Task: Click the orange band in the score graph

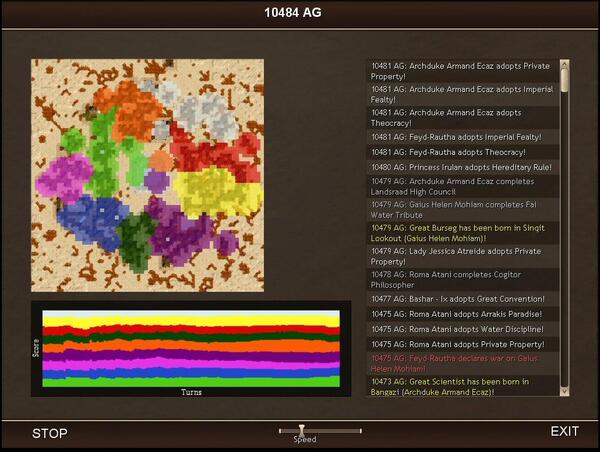Action: [x=191, y=347]
